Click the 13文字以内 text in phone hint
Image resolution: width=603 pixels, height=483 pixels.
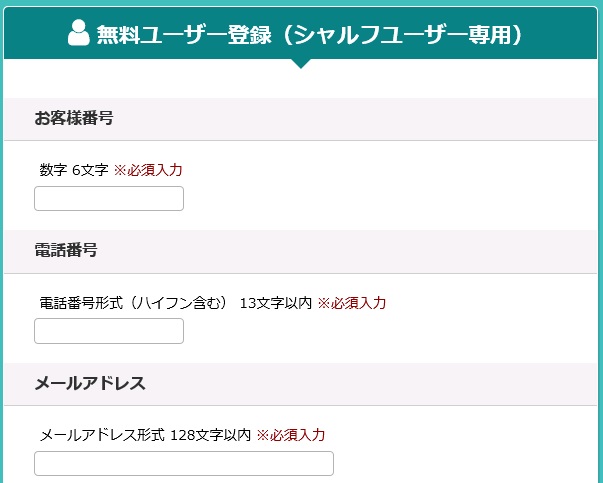click(x=276, y=303)
